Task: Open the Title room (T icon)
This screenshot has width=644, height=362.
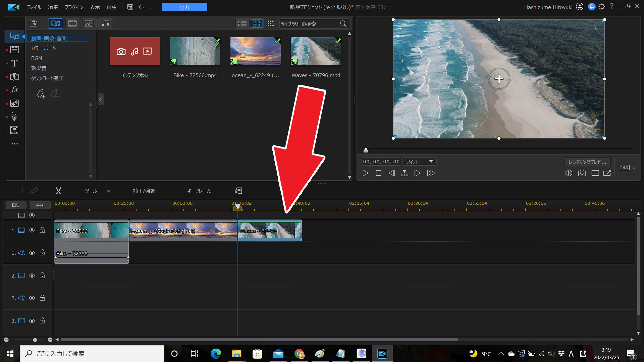Action: click(14, 63)
